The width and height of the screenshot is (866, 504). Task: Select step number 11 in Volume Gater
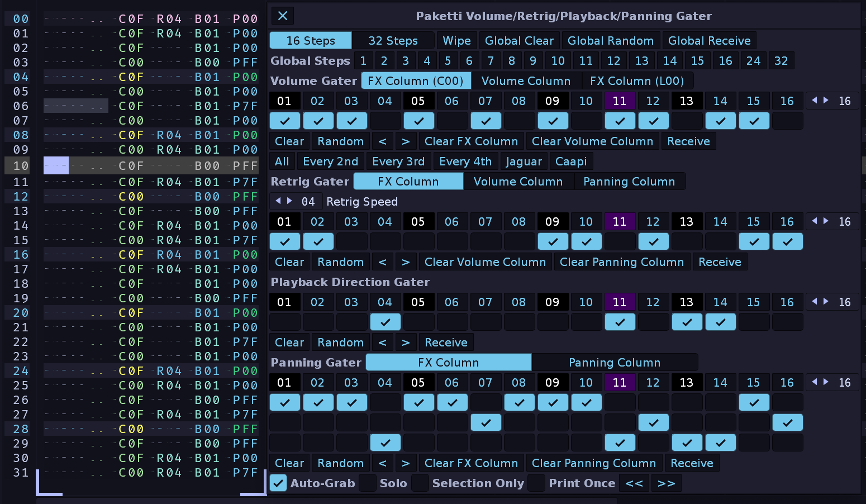(620, 101)
